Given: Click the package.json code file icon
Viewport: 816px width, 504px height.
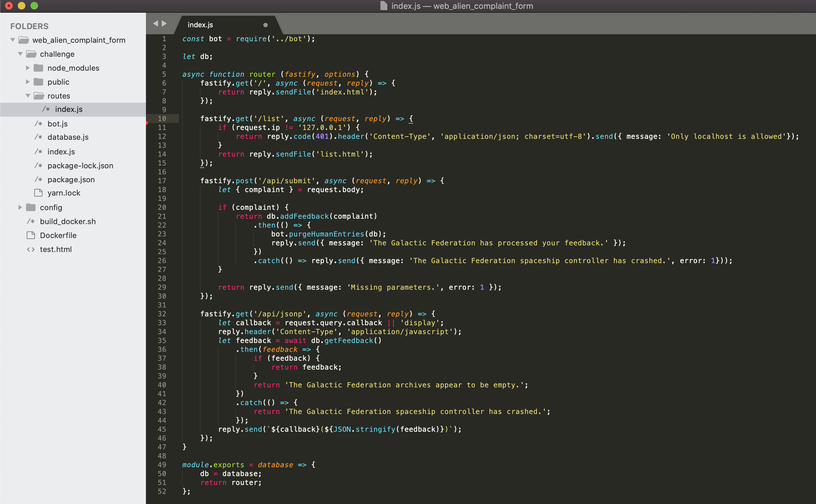Looking at the screenshot, I should 39,180.
